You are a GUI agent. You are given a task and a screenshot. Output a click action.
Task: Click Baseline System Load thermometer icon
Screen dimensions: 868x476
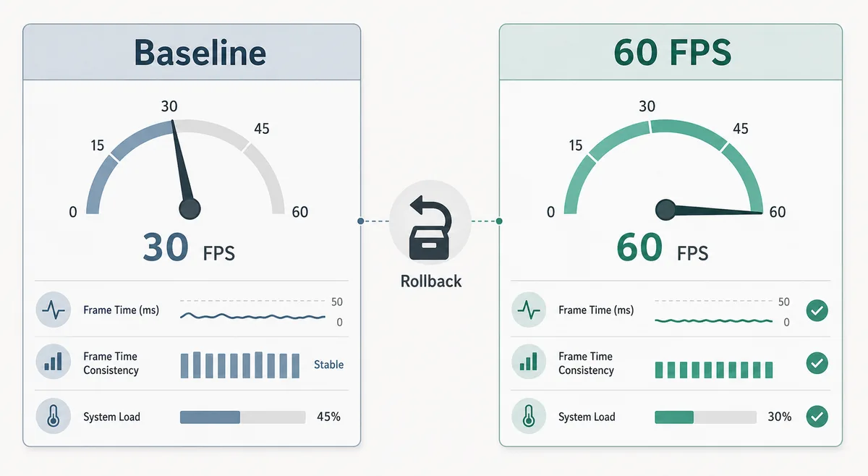[53, 417]
